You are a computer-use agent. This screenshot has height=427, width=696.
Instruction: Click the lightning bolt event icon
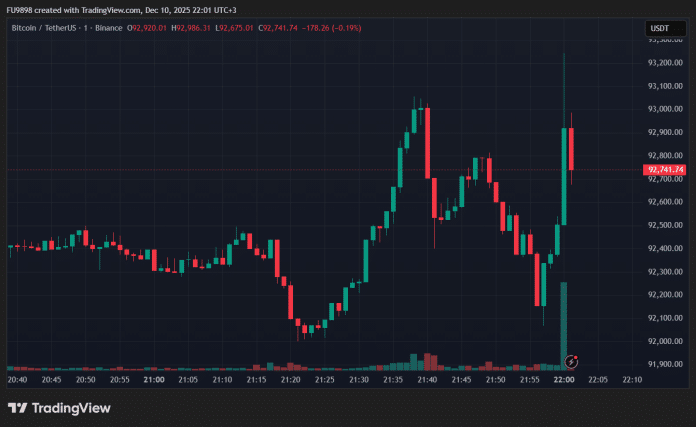tap(571, 360)
